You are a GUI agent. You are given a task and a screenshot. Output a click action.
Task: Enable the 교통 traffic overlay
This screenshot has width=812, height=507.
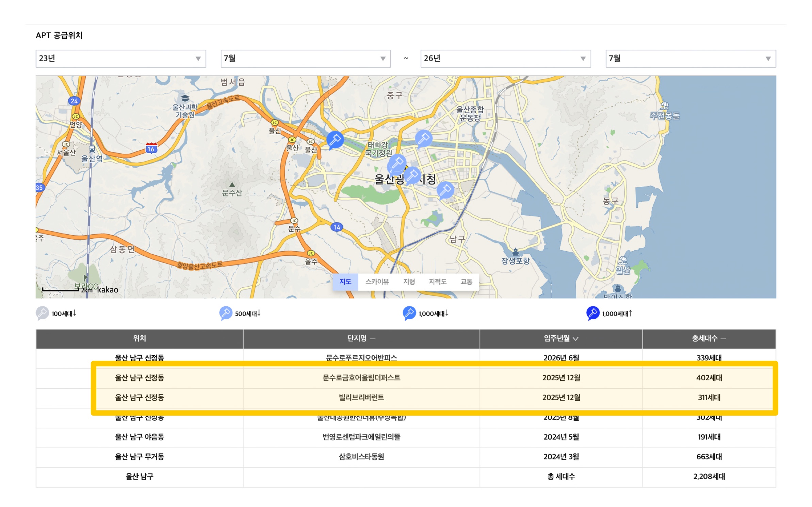point(466,282)
